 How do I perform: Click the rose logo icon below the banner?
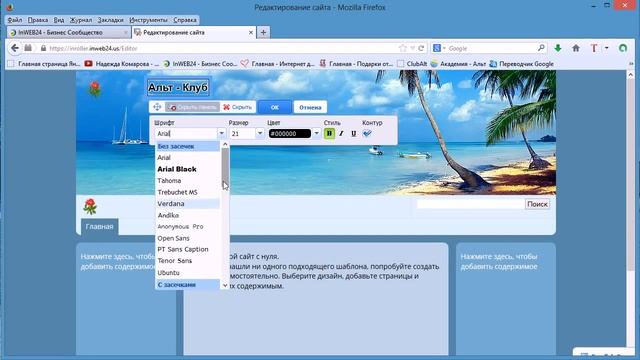90,207
